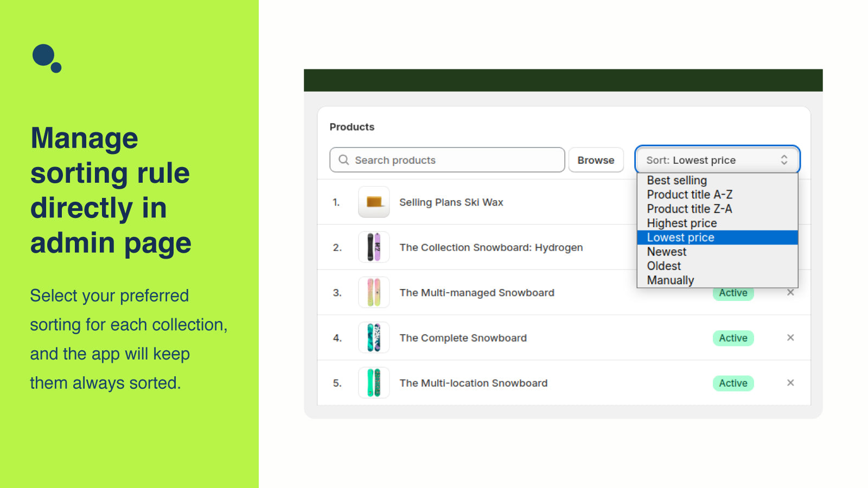Click The Complete Snowboard thumbnail image
This screenshot has height=488, width=868.
(x=374, y=338)
